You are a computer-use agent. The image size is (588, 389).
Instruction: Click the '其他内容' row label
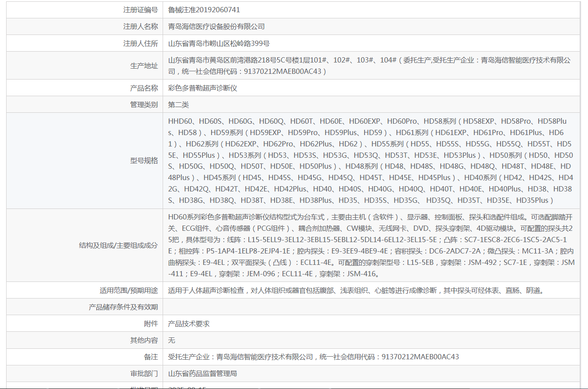coord(144,340)
